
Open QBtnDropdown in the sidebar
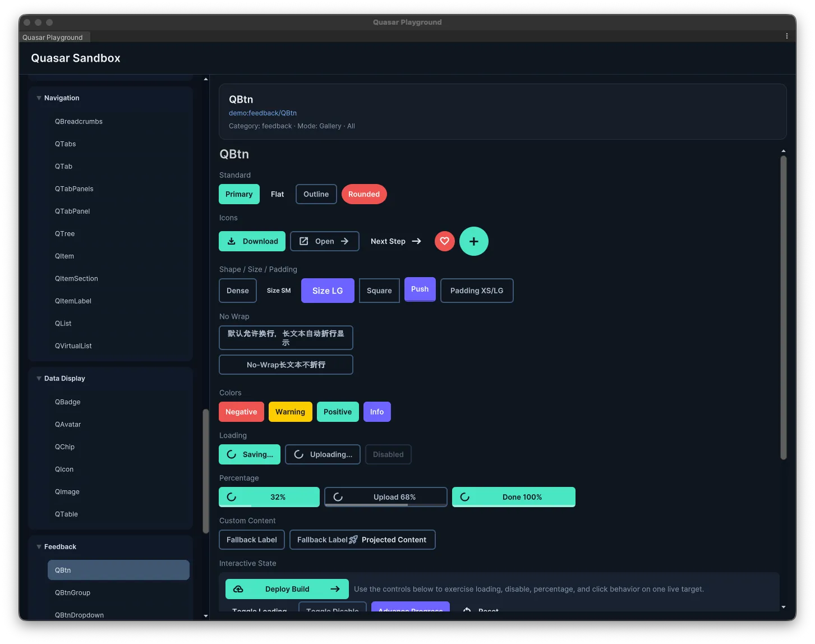pyautogui.click(x=118, y=613)
